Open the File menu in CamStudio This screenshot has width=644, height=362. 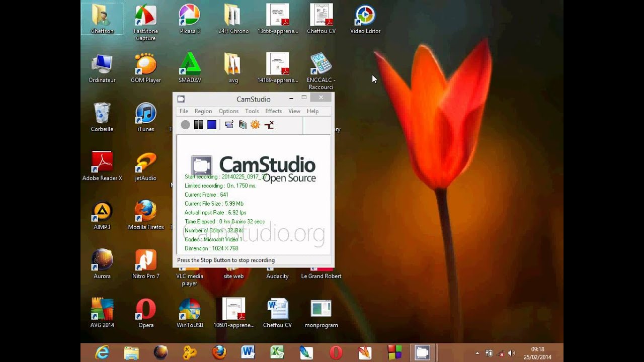click(184, 111)
